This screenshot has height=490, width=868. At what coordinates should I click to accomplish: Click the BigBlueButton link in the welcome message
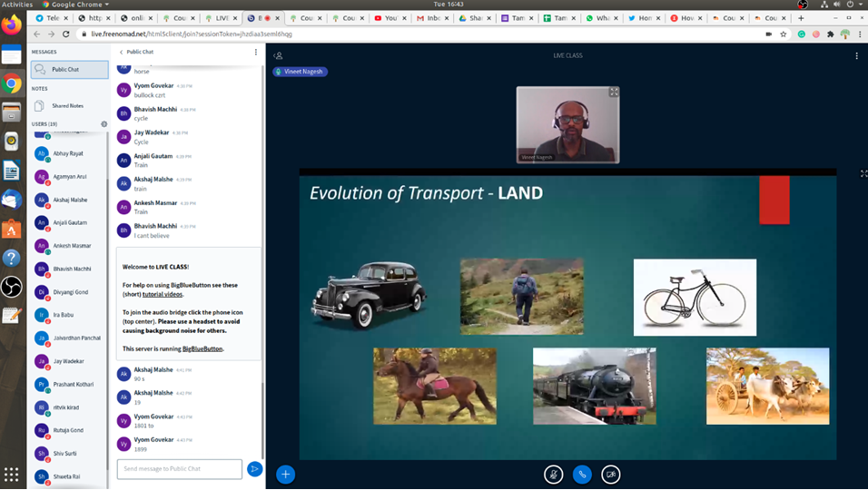[202, 348]
